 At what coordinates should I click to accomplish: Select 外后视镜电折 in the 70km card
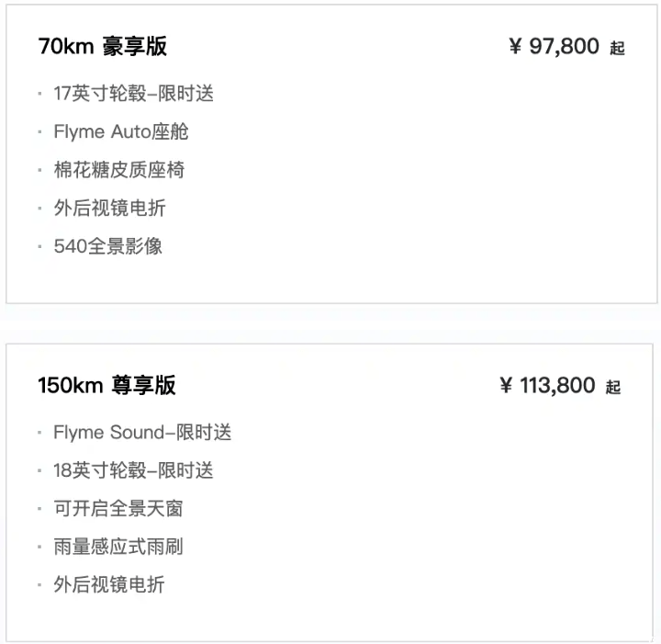click(x=109, y=209)
